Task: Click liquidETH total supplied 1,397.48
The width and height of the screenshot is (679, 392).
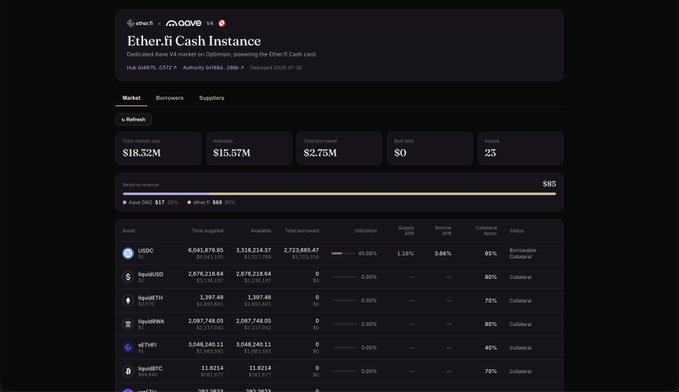Action: [211, 297]
